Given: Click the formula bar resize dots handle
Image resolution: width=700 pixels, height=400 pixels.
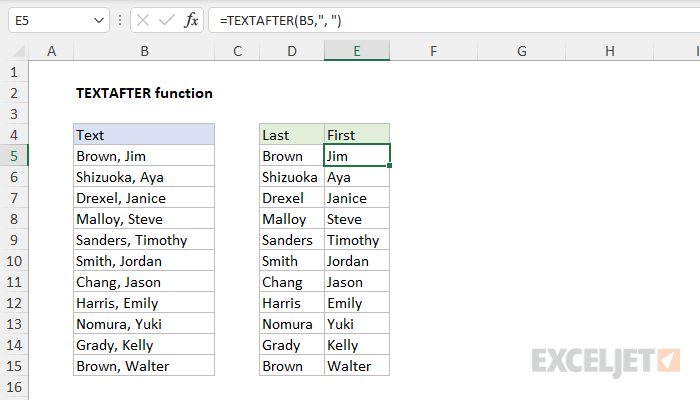Looking at the screenshot, I should click(x=120, y=21).
